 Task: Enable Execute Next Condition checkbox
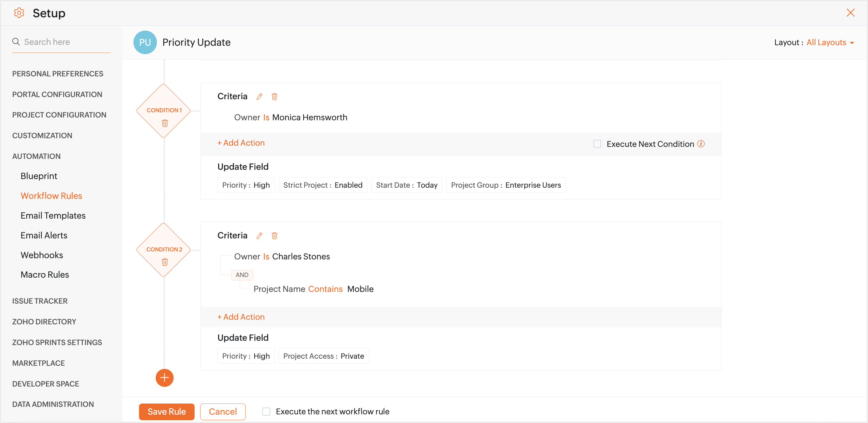597,144
